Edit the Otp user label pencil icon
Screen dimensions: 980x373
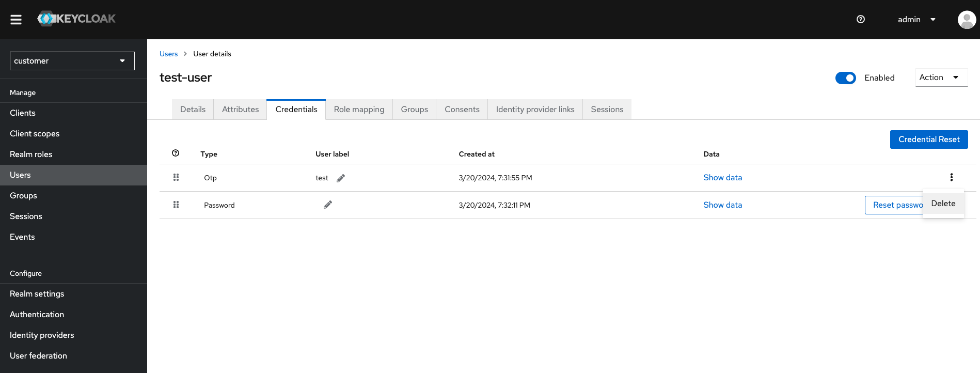point(341,178)
